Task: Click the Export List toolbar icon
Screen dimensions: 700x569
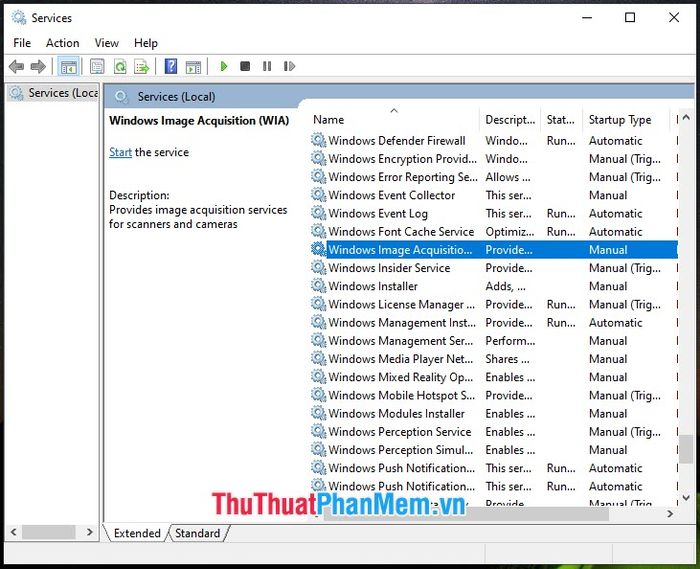Action: pos(142,66)
